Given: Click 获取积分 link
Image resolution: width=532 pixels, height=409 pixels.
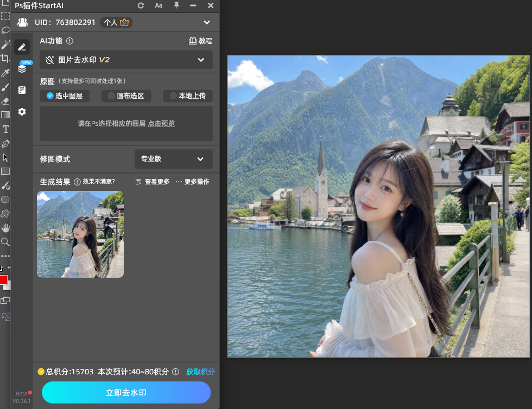Looking at the screenshot, I should coord(200,372).
